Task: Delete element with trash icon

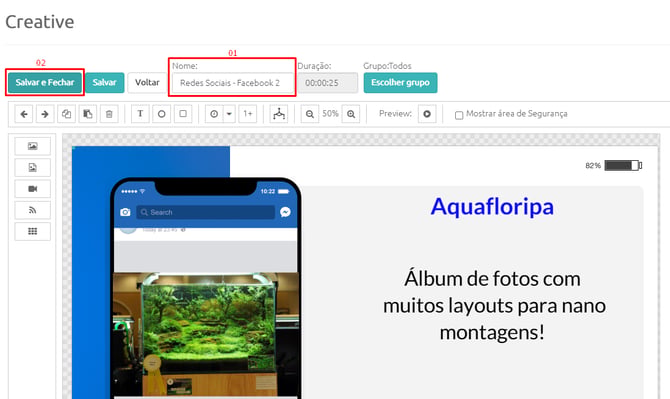Action: [109, 114]
